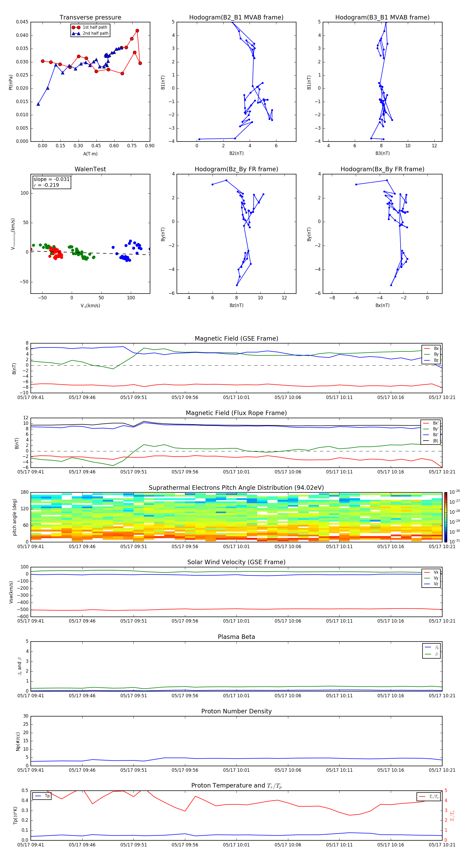This screenshot has height=868, width=473.
Task: Select the green "By" legend entry
Action: (x=431, y=354)
